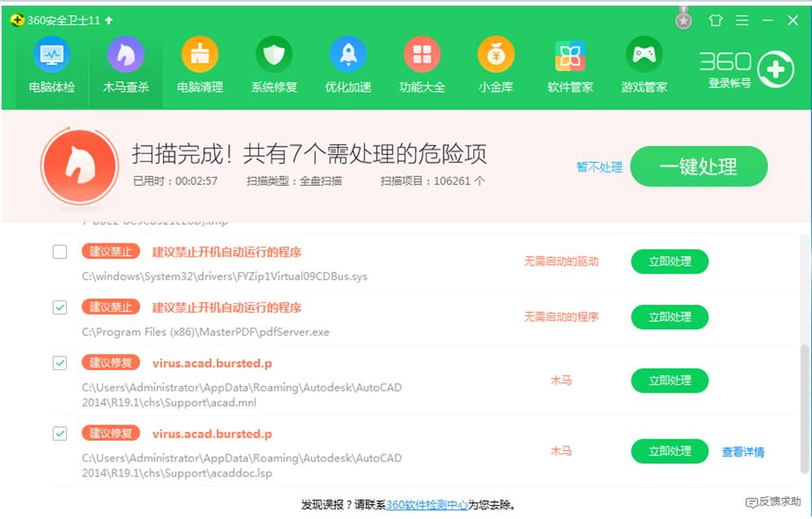Image resolution: width=812 pixels, height=519 pixels.
Task: Enable the checkbox for FYZip1Virtual09CDBus.sys item
Action: coord(59,252)
